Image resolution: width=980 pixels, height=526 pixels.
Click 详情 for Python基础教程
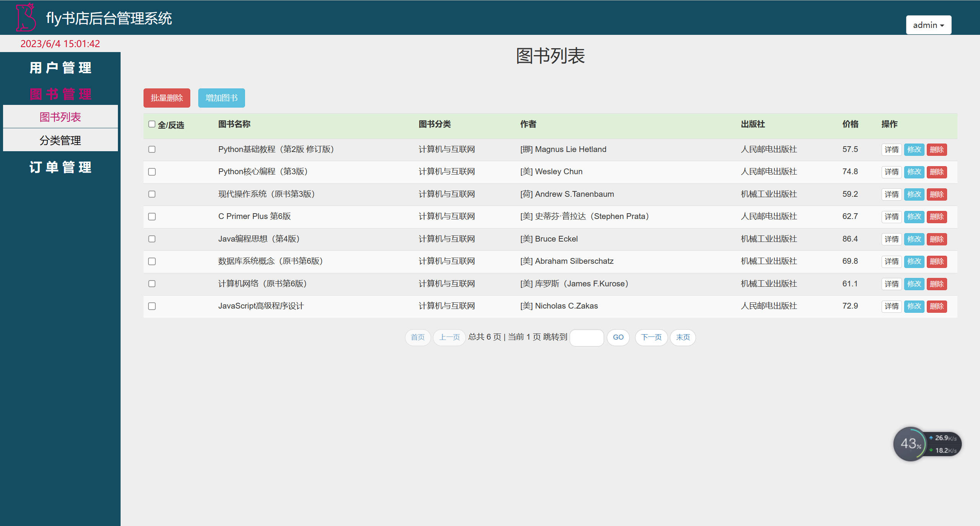click(x=892, y=149)
